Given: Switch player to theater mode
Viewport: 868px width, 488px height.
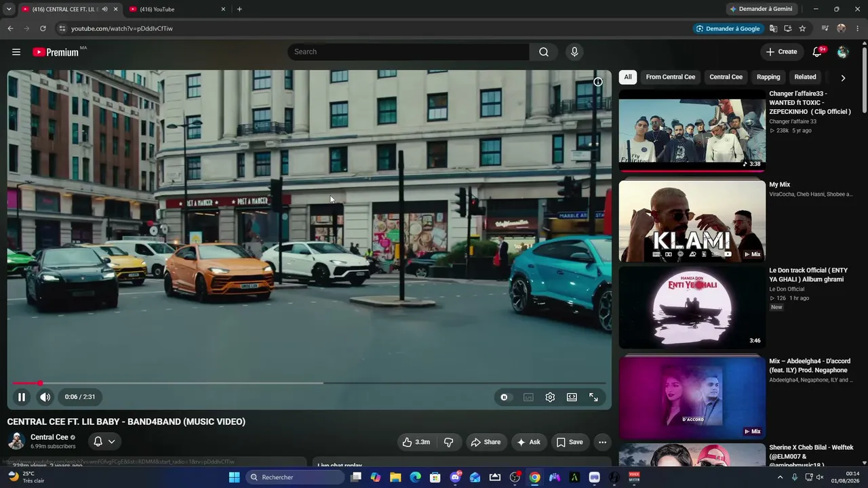Looking at the screenshot, I should point(572,397).
